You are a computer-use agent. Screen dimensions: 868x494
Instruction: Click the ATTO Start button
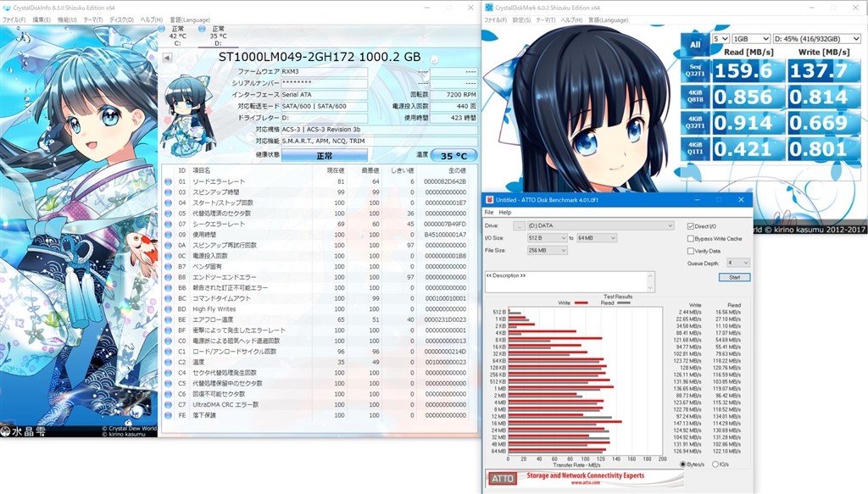735,277
